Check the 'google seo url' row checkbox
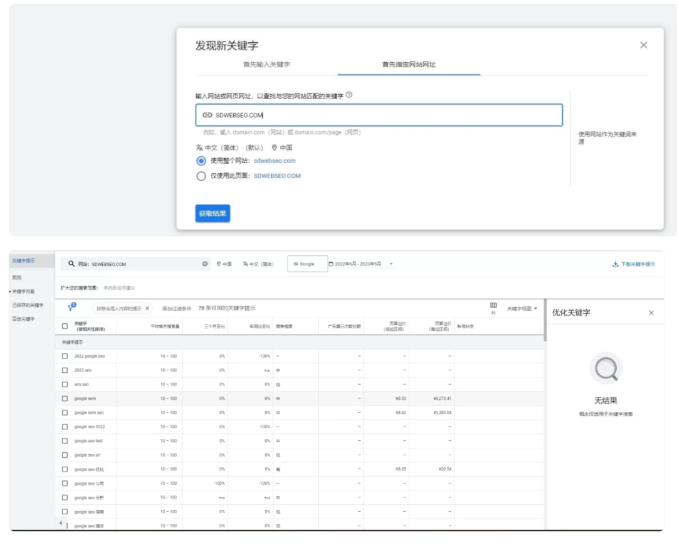Image resolution: width=679 pixels, height=544 pixels. [65, 455]
